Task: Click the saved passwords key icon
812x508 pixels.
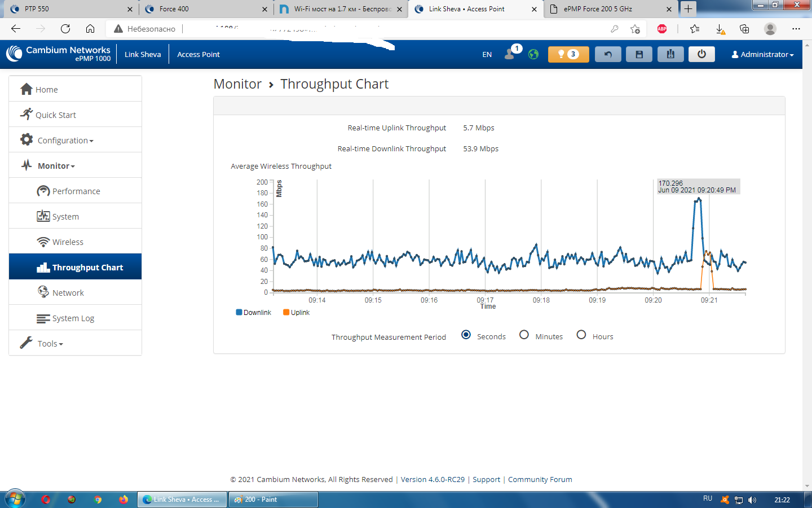Action: pos(615,29)
